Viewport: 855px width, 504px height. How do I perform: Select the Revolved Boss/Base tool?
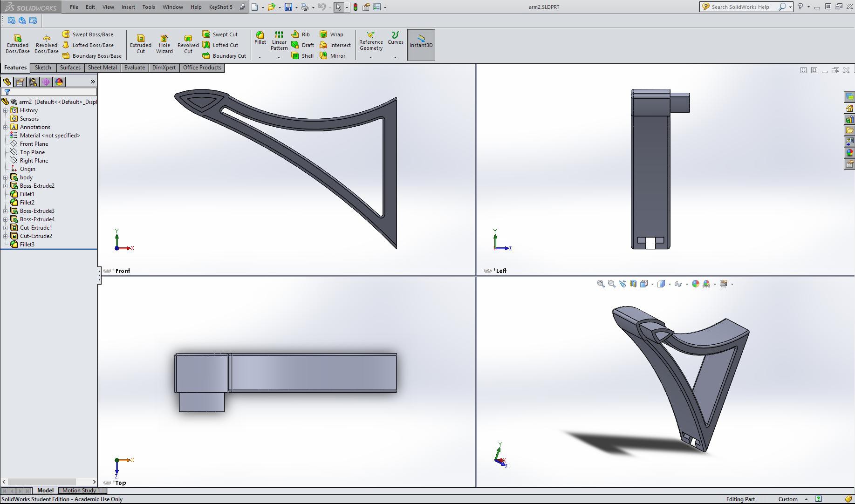[46, 44]
